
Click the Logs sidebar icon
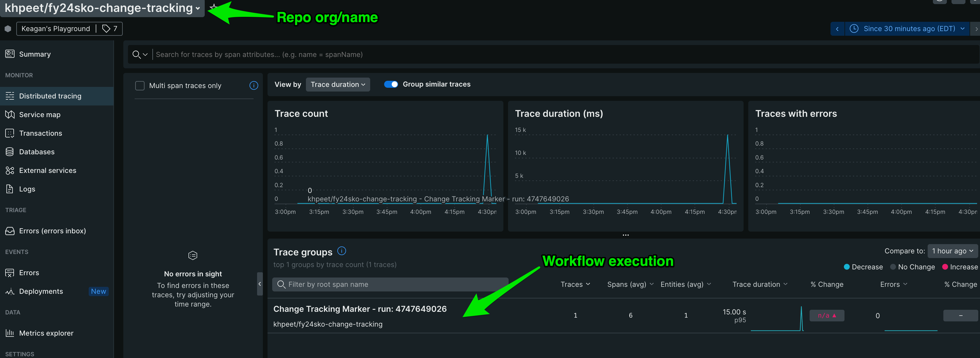[10, 189]
